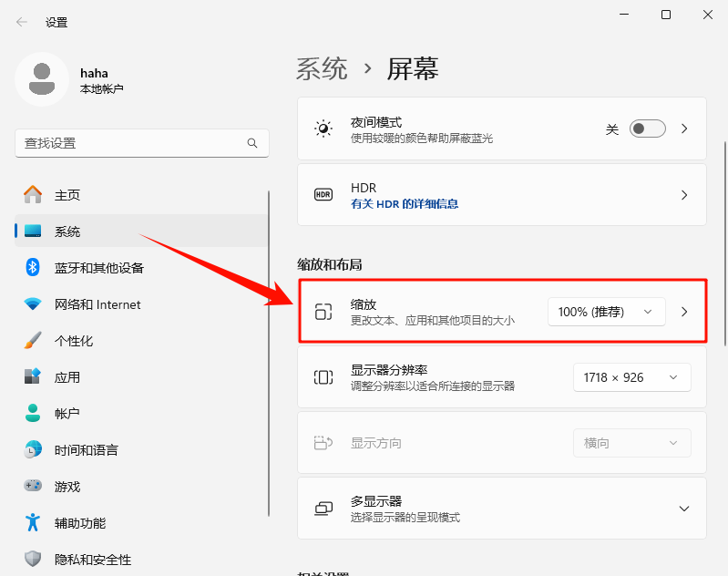
Task: Click the accessibility figure icon for 辅助功能
Action: point(33,522)
